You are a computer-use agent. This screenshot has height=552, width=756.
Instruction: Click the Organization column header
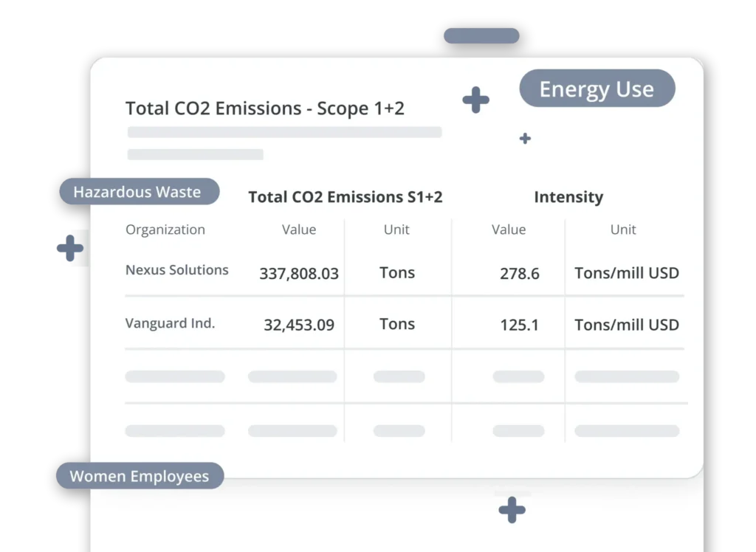[x=165, y=230]
